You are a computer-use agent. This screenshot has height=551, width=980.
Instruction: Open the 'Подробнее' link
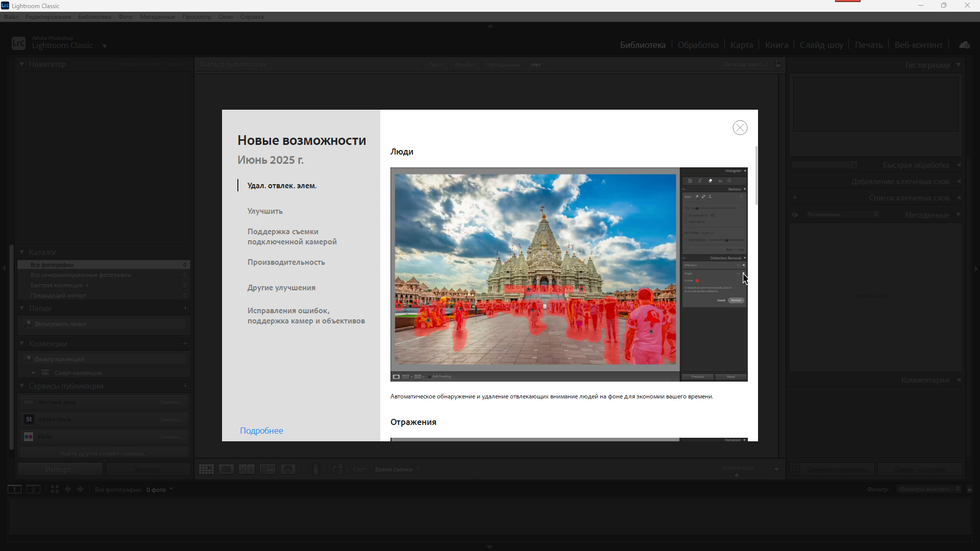pos(261,431)
